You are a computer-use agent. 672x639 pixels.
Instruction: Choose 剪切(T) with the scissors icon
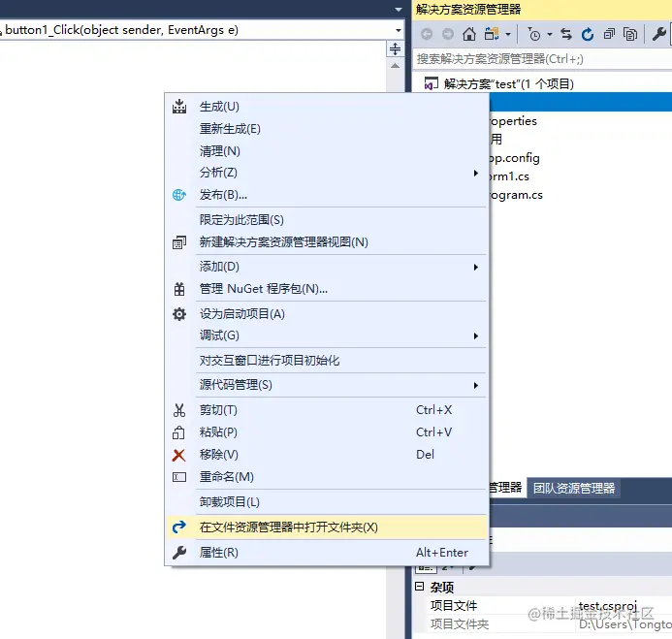tap(327, 410)
